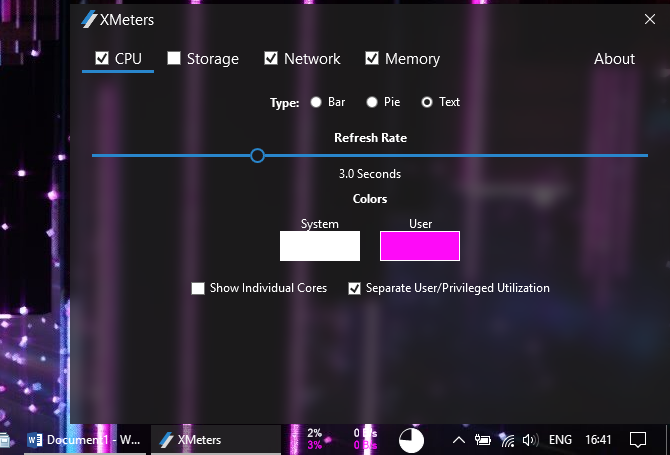
Task: Pick the magenta User color swatch
Action: tap(420, 246)
